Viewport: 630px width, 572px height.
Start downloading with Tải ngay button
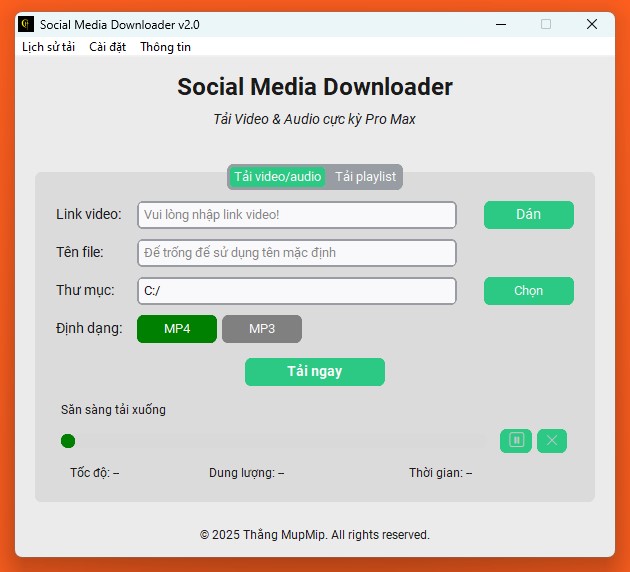pyautogui.click(x=315, y=372)
